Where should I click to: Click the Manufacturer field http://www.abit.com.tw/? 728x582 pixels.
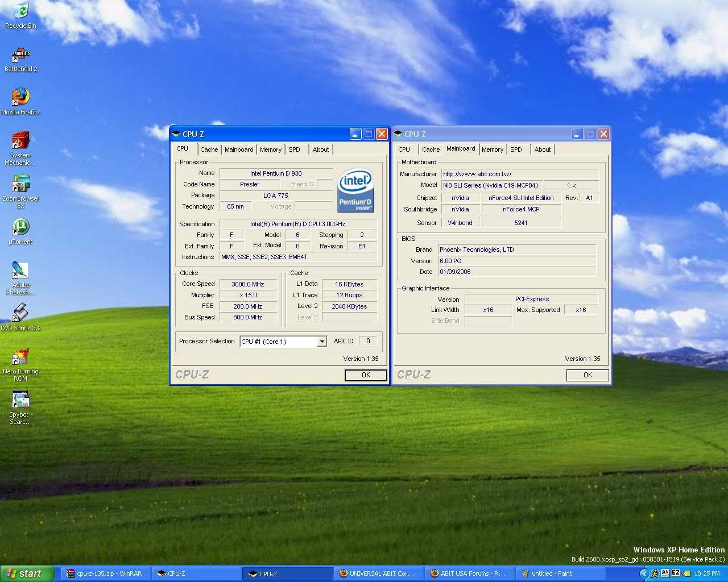520,174
